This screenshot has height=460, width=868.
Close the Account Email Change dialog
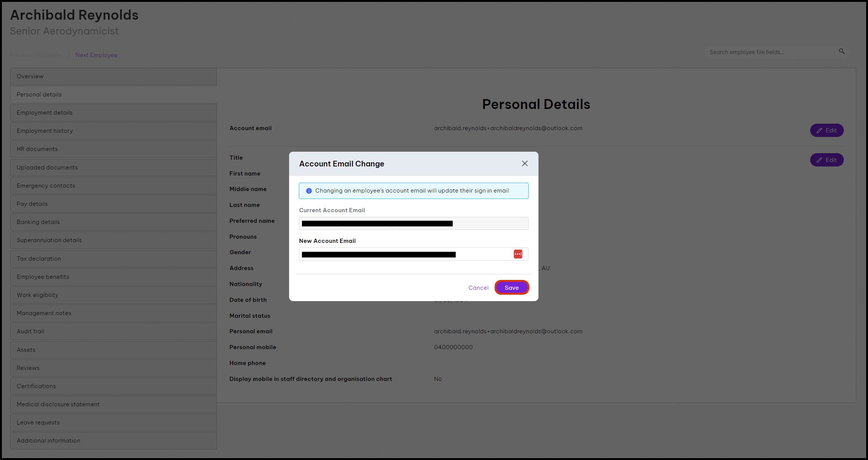(x=525, y=163)
